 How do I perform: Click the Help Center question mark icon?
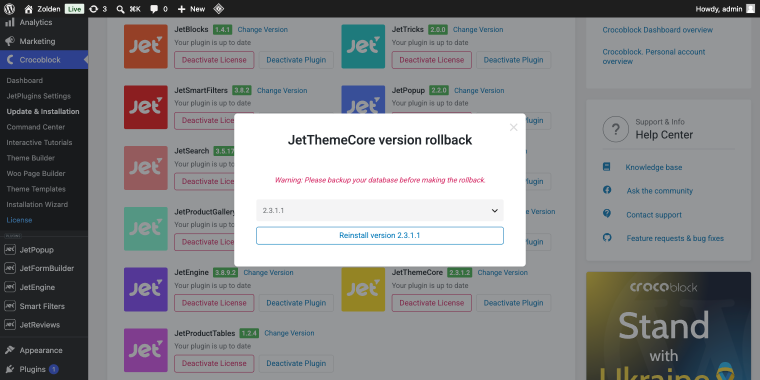tap(615, 129)
